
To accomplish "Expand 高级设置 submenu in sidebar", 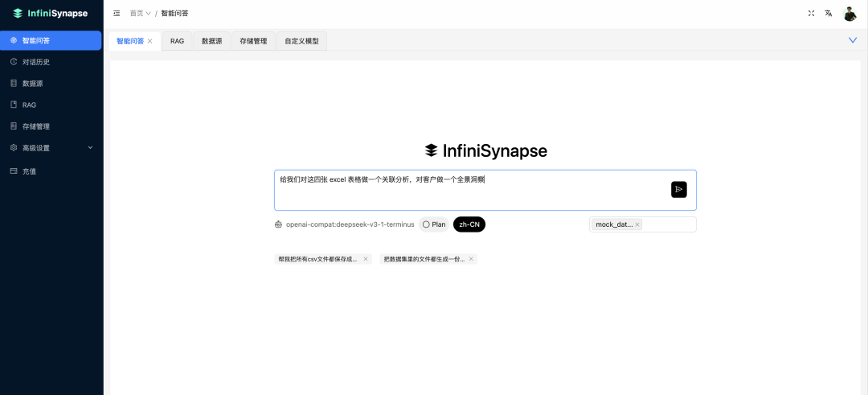I will pyautogui.click(x=51, y=148).
